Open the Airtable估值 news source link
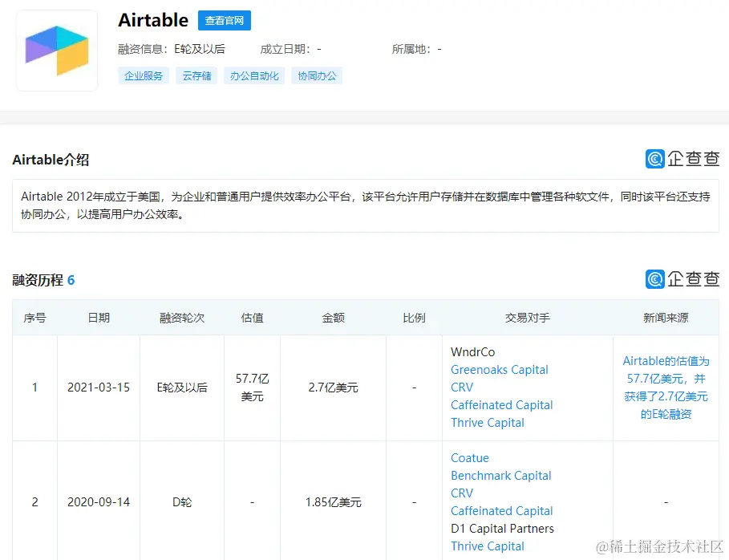 click(x=666, y=388)
